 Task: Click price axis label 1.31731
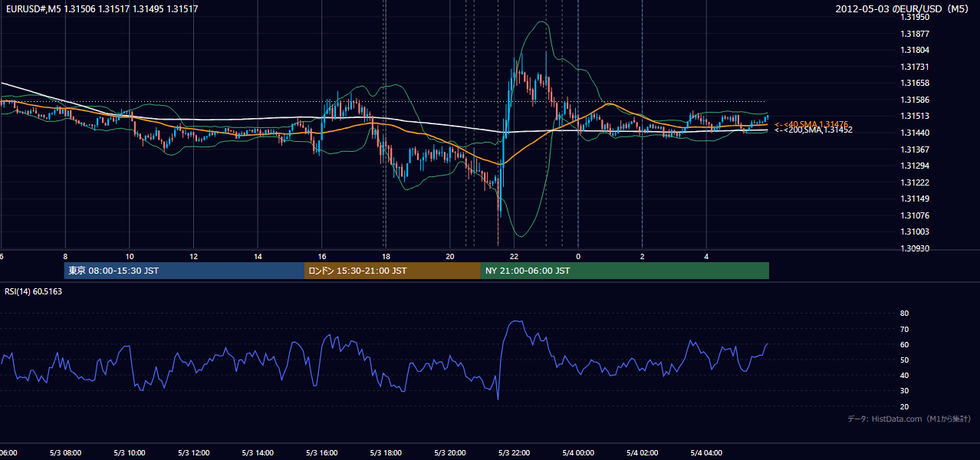914,67
